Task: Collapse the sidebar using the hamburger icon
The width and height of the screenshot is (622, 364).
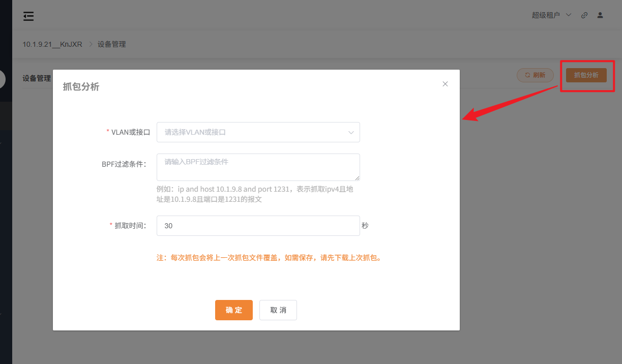Action: 28,16
